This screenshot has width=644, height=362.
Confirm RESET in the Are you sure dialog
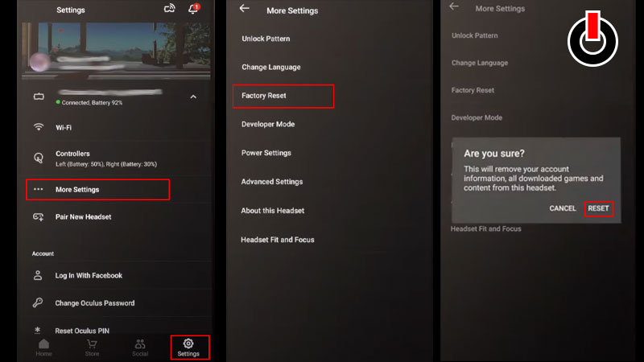tap(598, 208)
